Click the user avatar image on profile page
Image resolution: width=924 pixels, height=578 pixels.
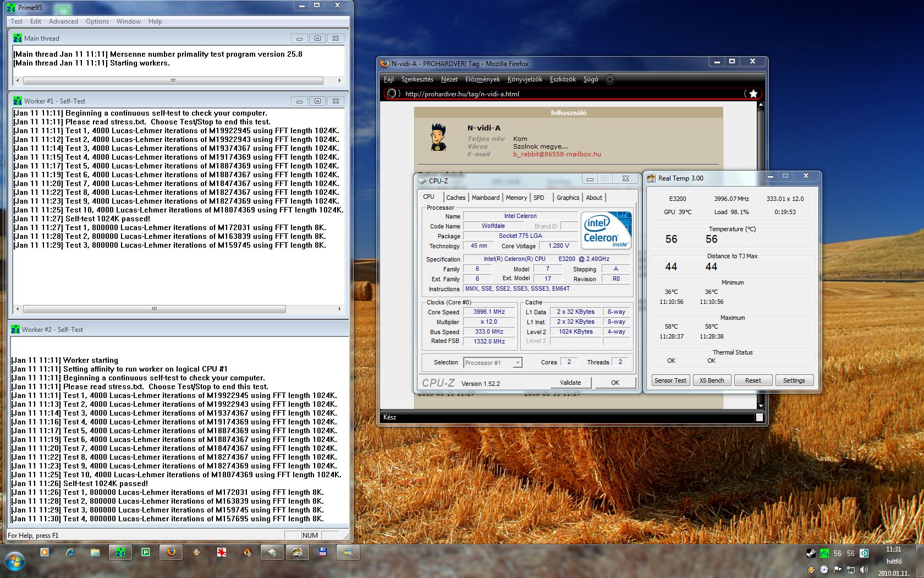click(438, 137)
